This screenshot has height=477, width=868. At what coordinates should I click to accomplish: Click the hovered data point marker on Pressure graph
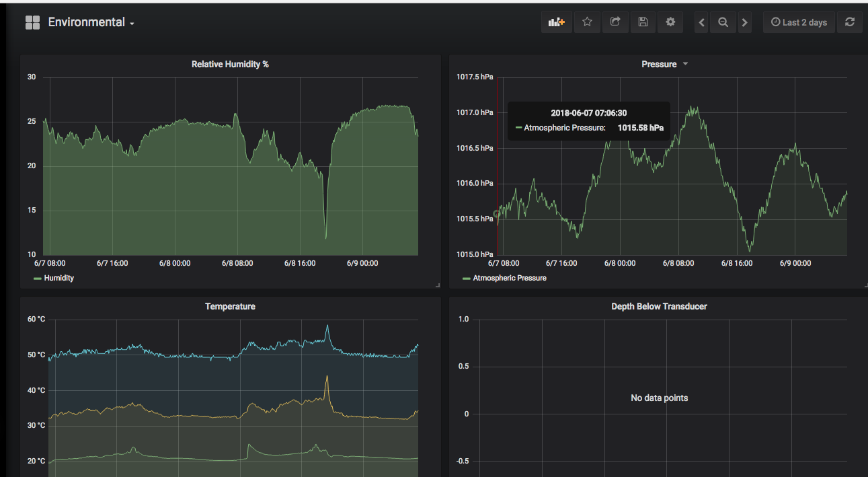tap(498, 214)
